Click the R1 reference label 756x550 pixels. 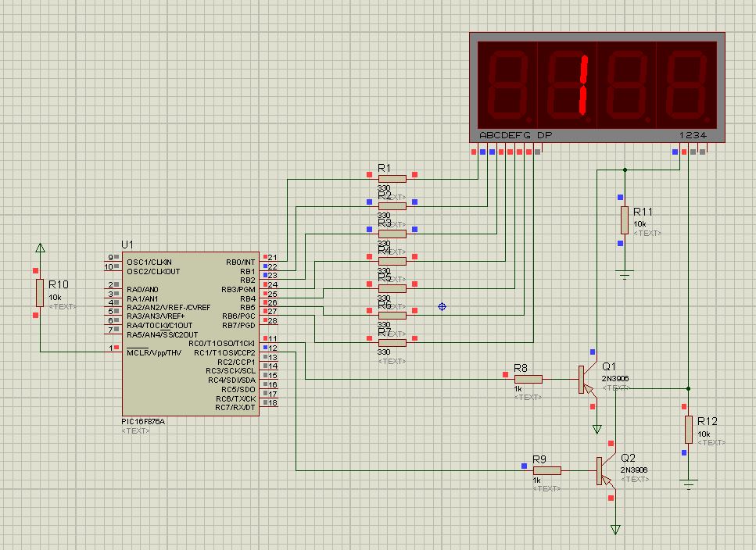(385, 168)
